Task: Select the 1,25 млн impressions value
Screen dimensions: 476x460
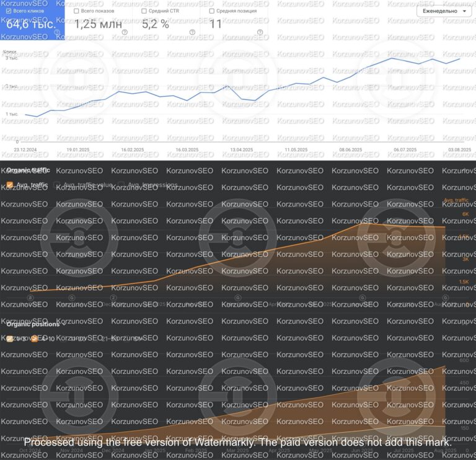Action: 98,24
